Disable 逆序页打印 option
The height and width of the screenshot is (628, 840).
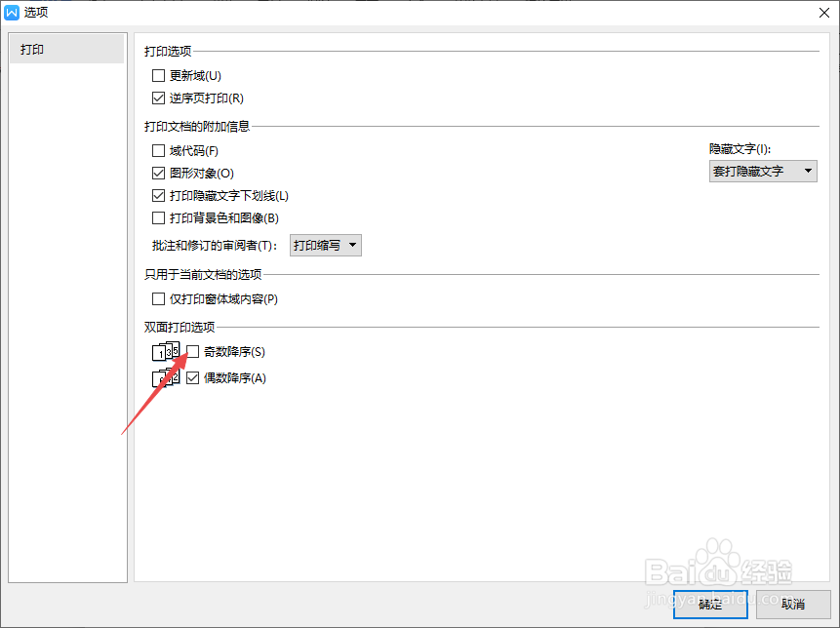point(158,98)
